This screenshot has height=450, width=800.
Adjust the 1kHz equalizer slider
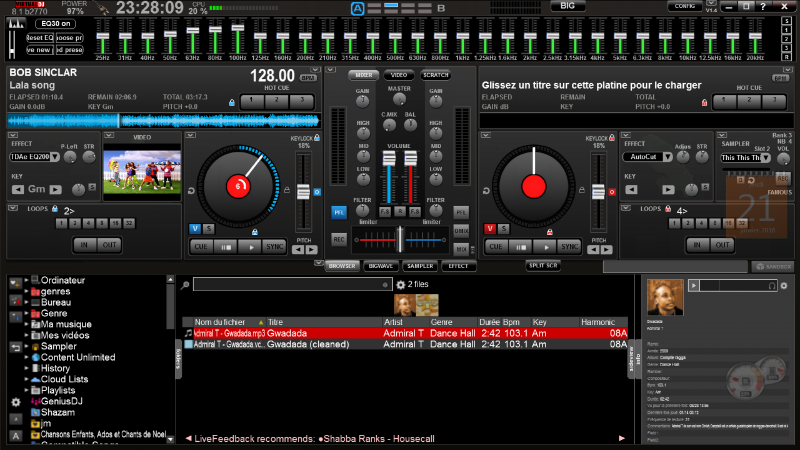click(462, 38)
